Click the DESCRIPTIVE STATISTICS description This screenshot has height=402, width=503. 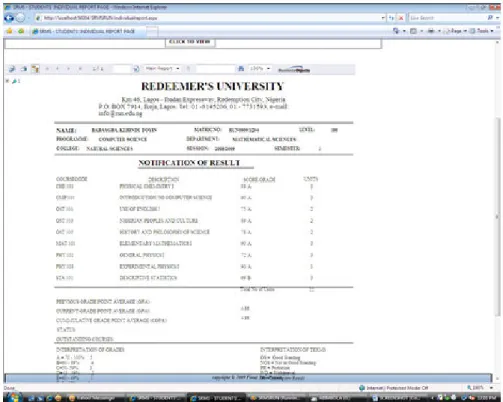tap(148, 278)
